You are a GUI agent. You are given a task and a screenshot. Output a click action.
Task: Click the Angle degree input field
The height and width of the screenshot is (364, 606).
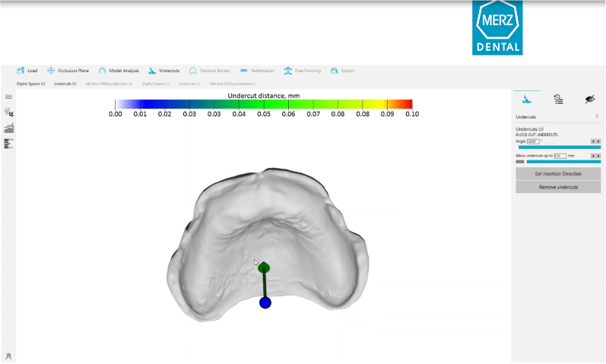pos(532,141)
